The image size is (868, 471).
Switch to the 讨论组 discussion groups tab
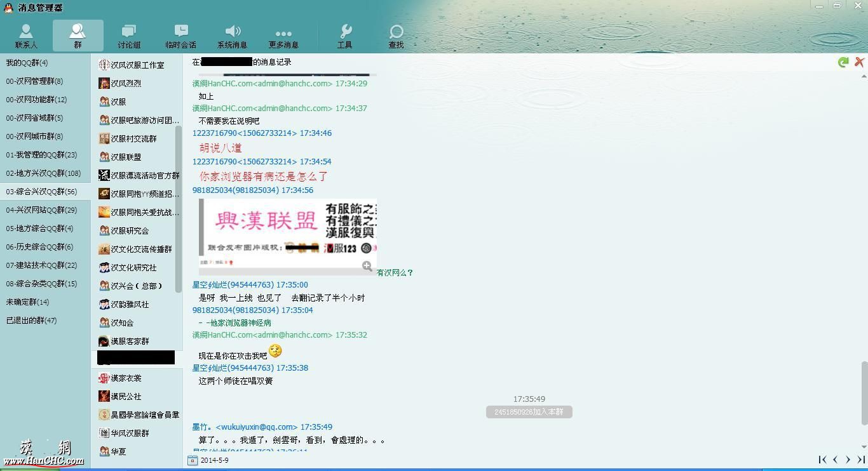click(x=129, y=36)
